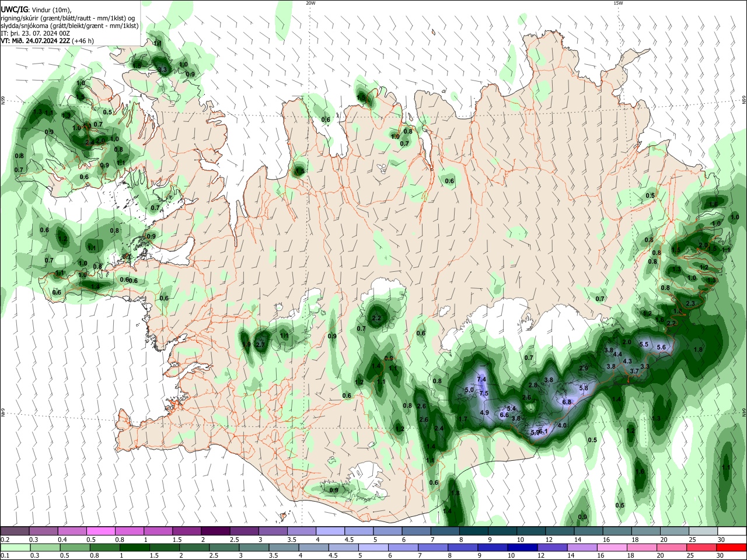Image resolution: width=747 pixels, height=560 pixels.
Task: Select the darkest purple 2 snow legend swatch
Action: tap(215, 531)
